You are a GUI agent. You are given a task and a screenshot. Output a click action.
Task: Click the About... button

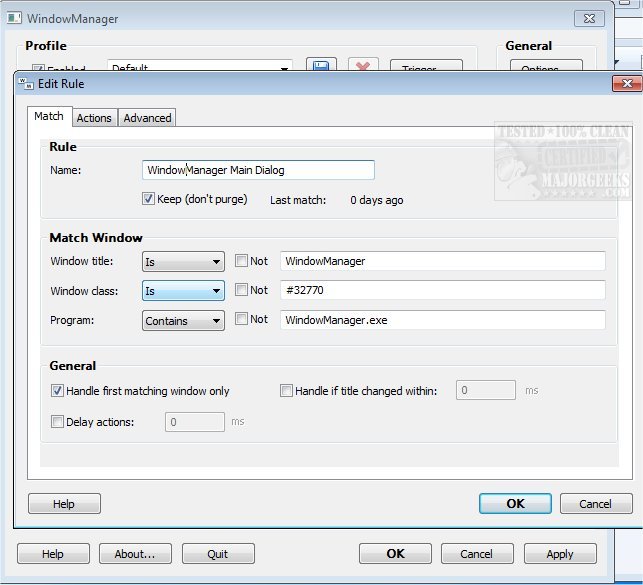[135, 554]
